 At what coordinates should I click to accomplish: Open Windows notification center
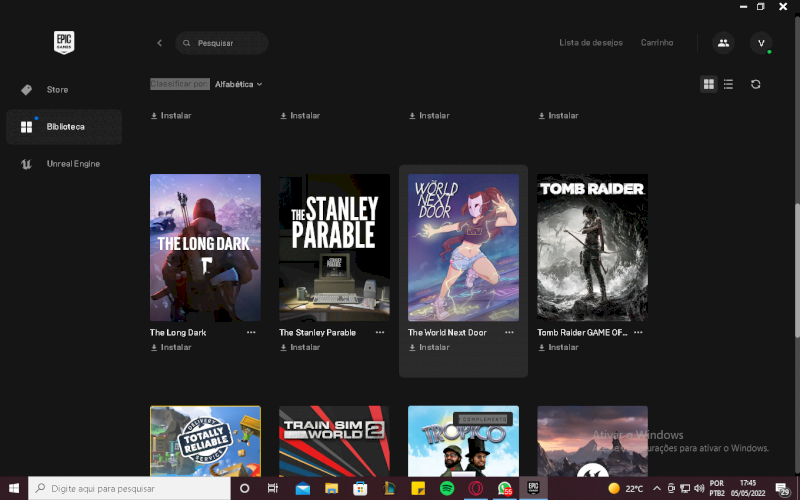(782, 488)
